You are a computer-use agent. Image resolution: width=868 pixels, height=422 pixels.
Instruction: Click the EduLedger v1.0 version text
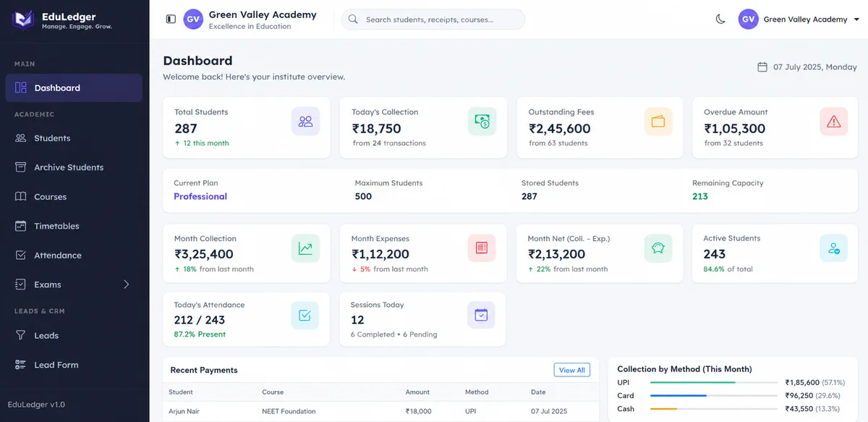point(36,405)
